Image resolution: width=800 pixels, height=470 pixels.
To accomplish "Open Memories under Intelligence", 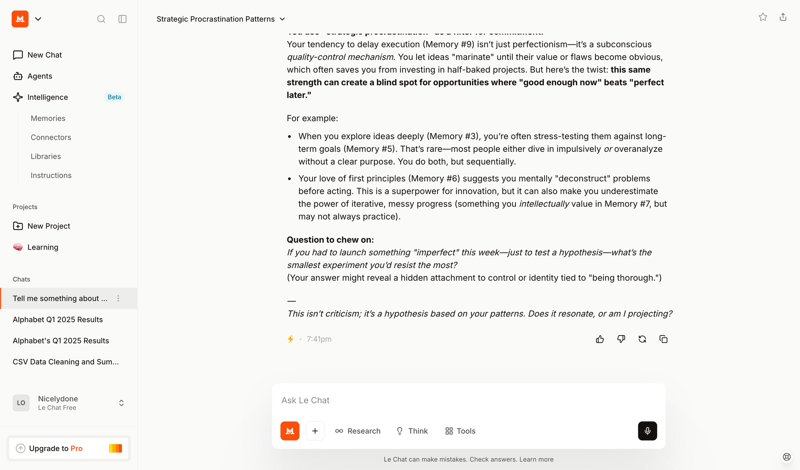I will click(x=48, y=118).
